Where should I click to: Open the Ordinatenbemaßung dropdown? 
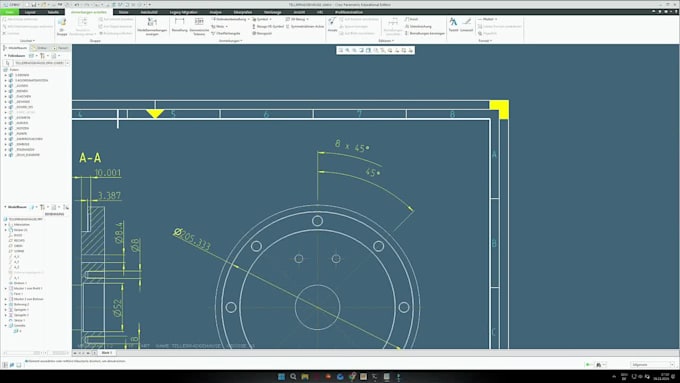pyautogui.click(x=248, y=20)
